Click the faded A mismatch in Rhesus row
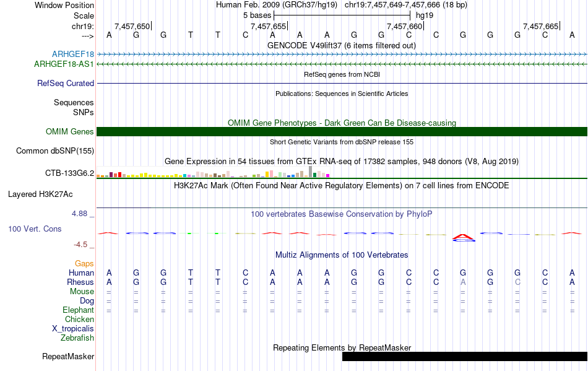 tap(463, 282)
